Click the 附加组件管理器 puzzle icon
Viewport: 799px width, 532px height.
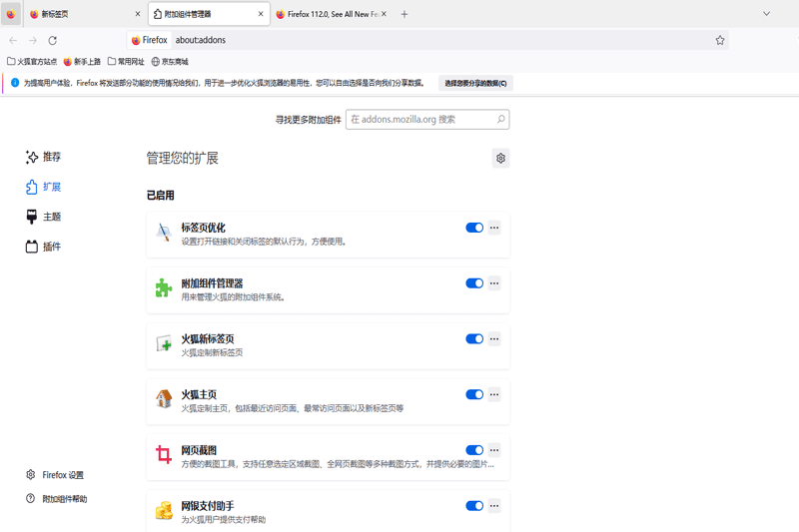tap(164, 288)
